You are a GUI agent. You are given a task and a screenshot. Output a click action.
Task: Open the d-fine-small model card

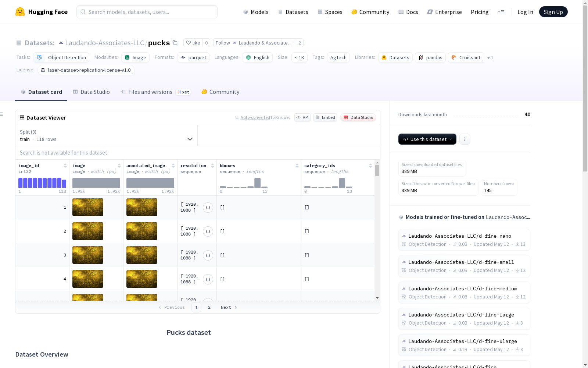(464, 266)
